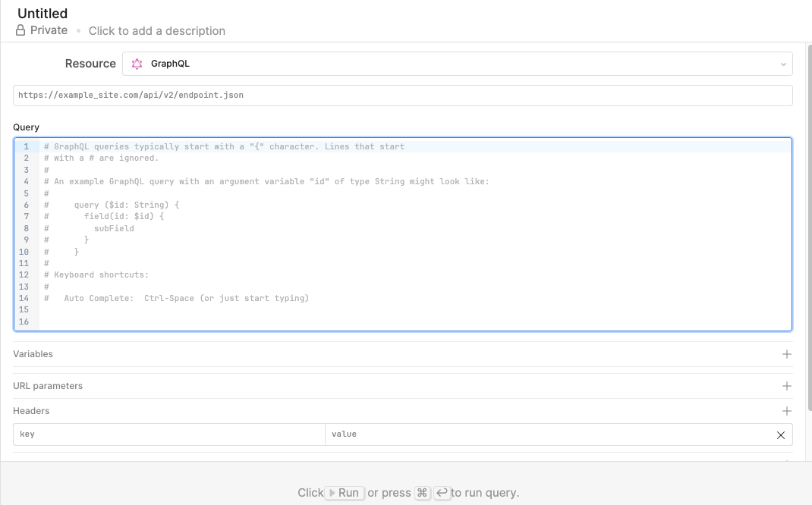Click the Headers section label
This screenshot has width=812, height=505.
pos(31,411)
